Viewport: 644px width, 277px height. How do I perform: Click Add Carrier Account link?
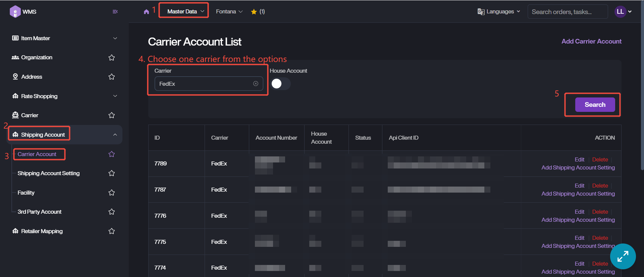coord(591,41)
